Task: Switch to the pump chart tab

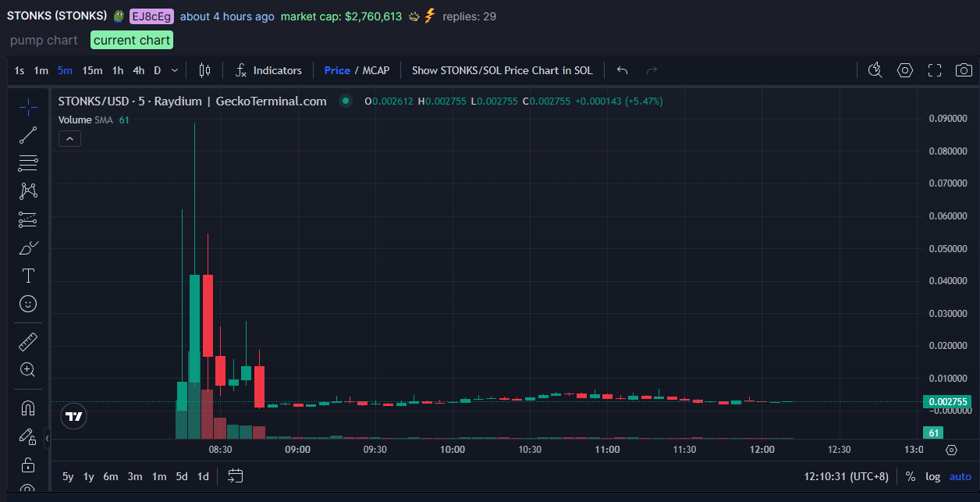Action: point(44,40)
